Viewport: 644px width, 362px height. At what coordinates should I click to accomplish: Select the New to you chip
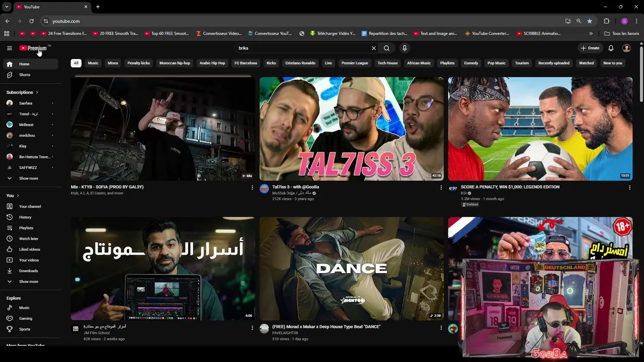tap(613, 63)
